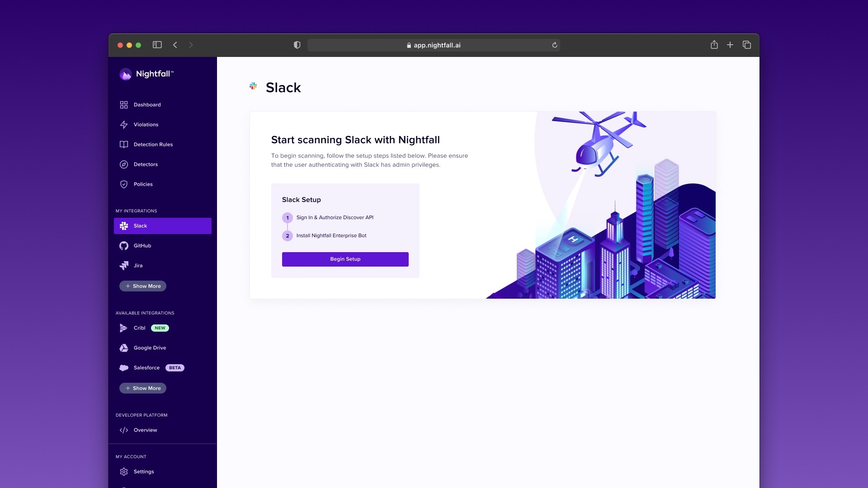
Task: Open the Safari share menu
Action: (714, 44)
